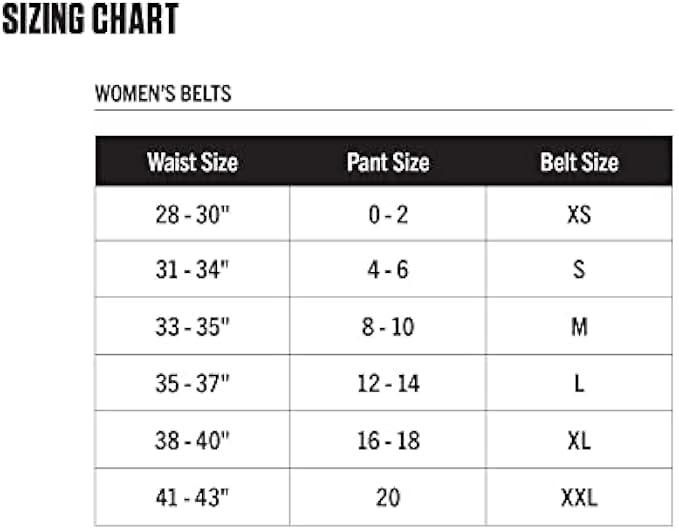Click the 41 - 43" waist size cell
Screen dimensions: 679x531
click(x=192, y=497)
